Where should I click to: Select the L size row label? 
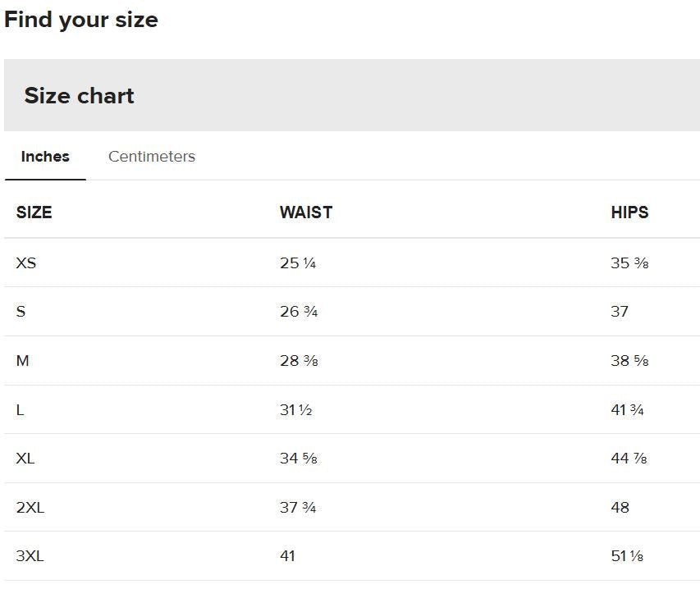pos(20,409)
